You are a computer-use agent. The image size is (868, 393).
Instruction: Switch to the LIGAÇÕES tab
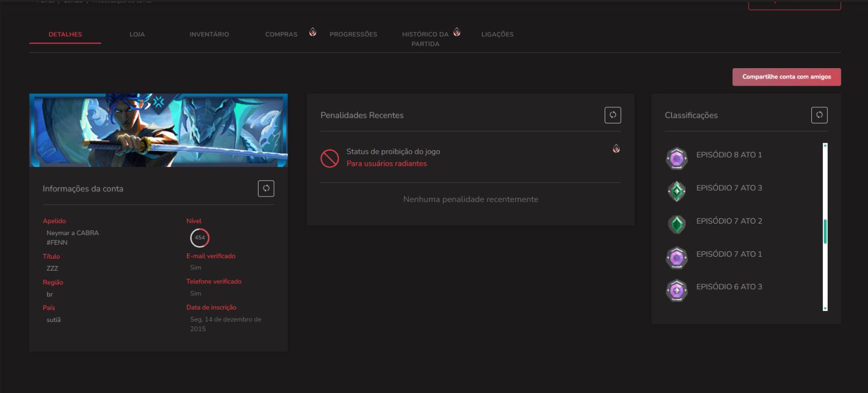[x=497, y=34]
